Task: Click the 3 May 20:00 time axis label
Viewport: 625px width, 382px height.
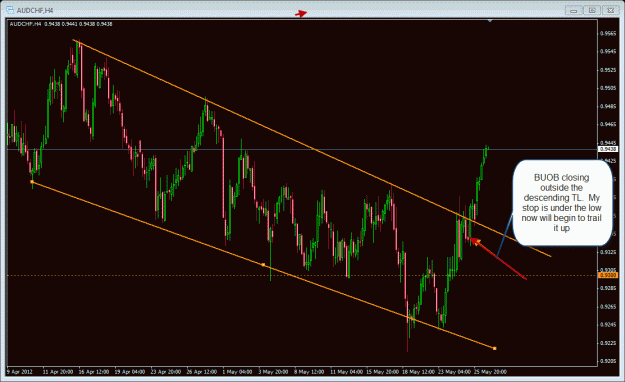Action: [273, 372]
